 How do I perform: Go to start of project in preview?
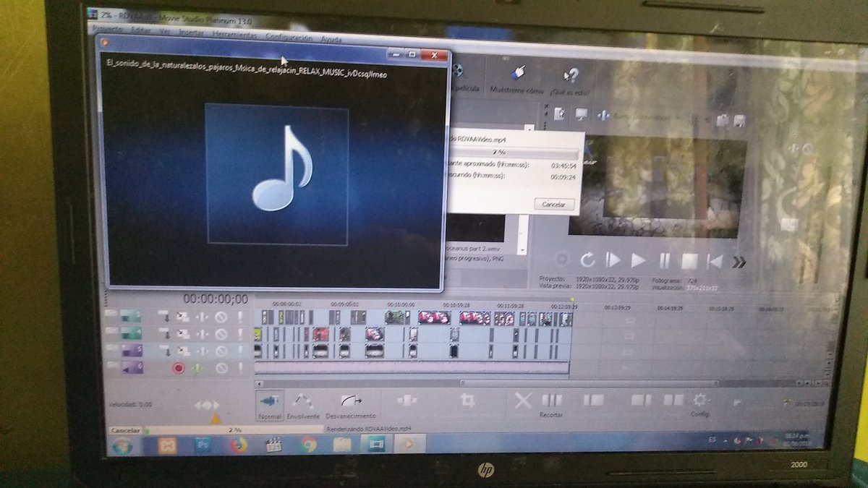pos(713,262)
